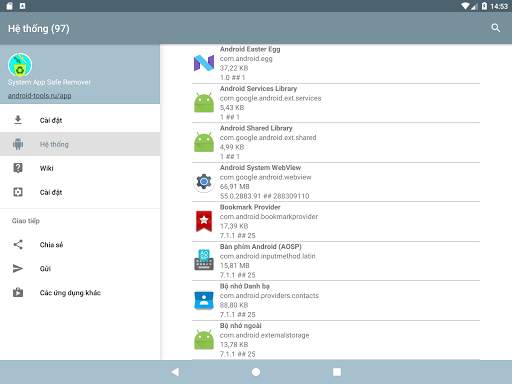The height and width of the screenshot is (384, 512).
Task: Select the Android Shared Library app name
Action: tap(256, 128)
